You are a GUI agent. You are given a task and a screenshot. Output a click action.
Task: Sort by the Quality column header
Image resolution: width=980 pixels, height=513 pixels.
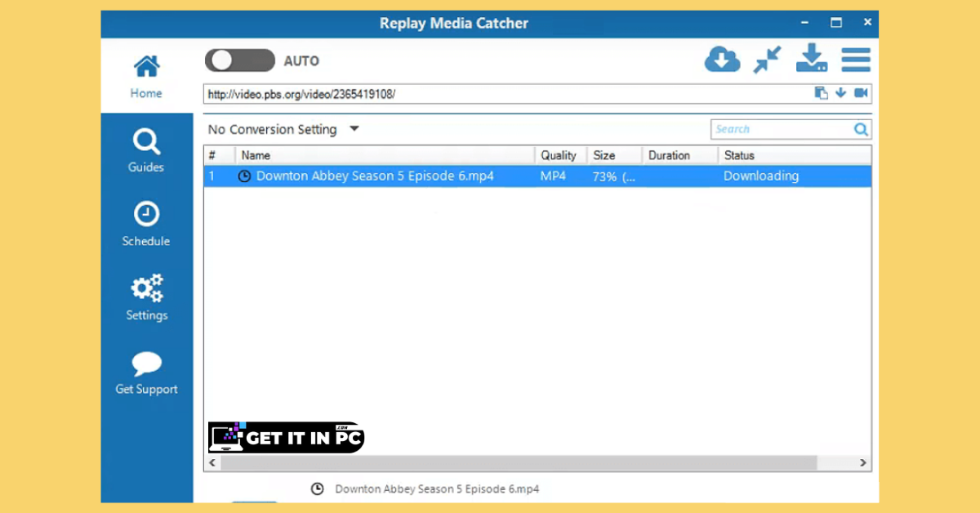pyautogui.click(x=560, y=155)
